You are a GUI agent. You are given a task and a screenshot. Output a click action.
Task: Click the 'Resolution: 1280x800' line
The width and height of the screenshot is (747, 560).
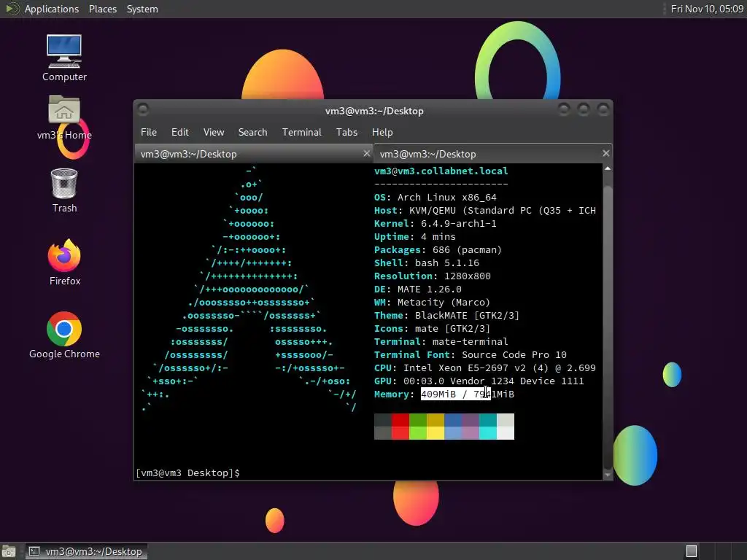tap(432, 276)
